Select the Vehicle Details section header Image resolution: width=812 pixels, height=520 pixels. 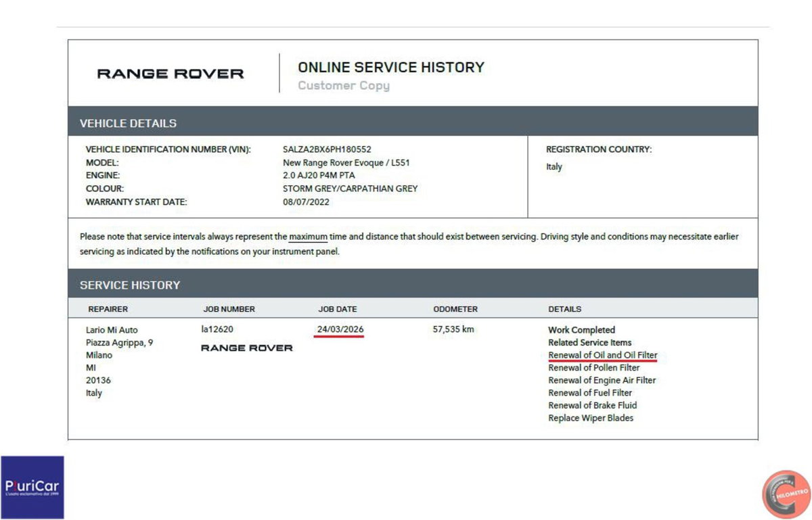(x=413, y=123)
